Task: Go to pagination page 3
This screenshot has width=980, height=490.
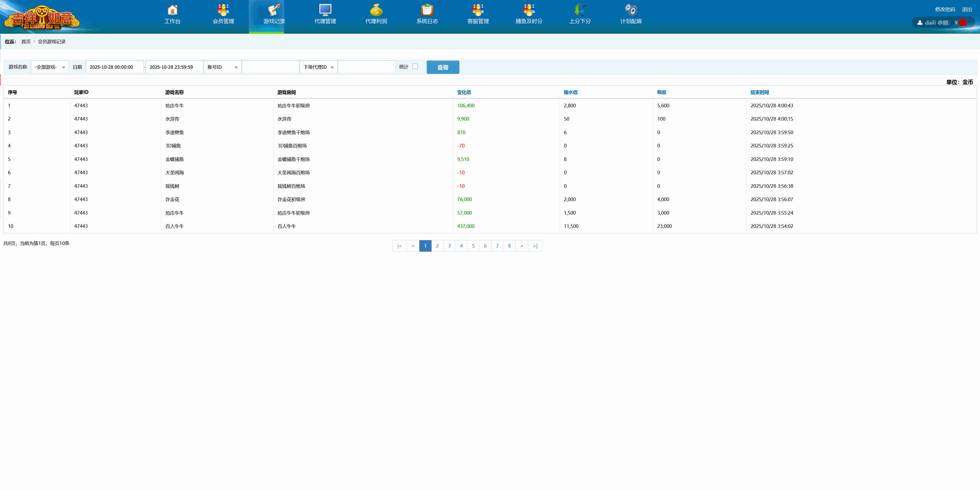Action: 449,246
